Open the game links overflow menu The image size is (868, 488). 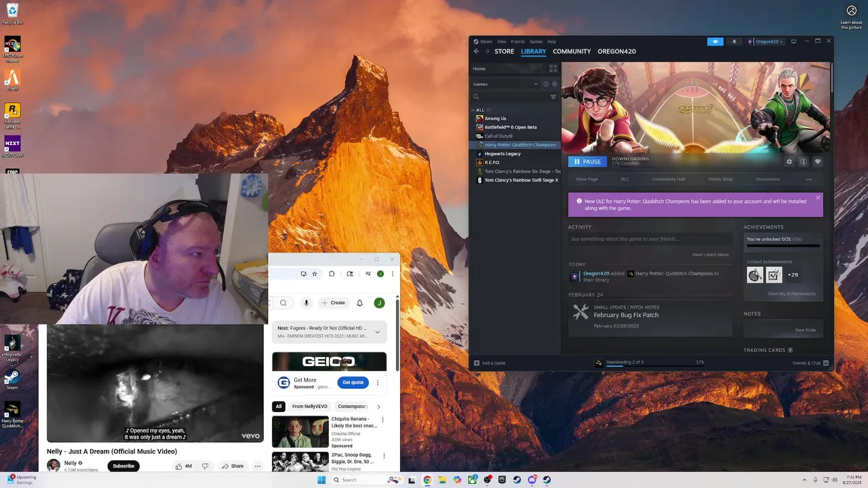click(x=809, y=180)
